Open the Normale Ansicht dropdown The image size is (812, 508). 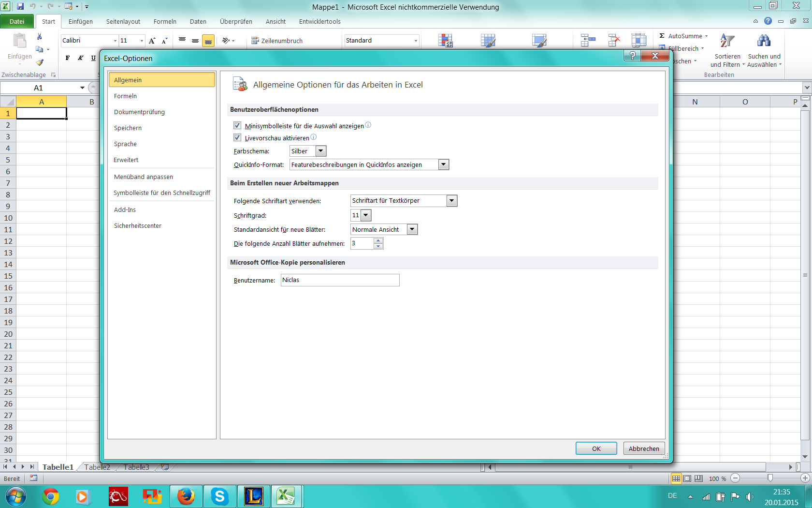pyautogui.click(x=412, y=229)
